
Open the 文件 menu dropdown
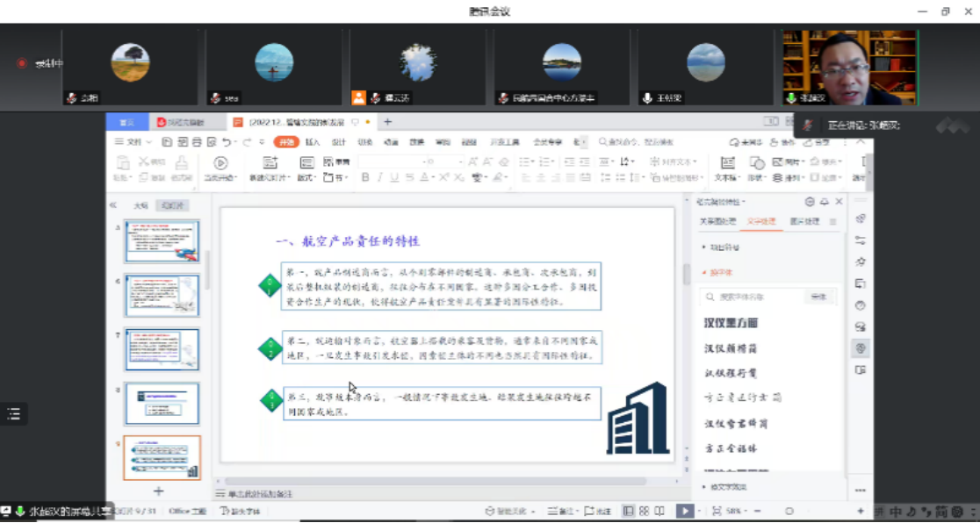click(x=133, y=142)
